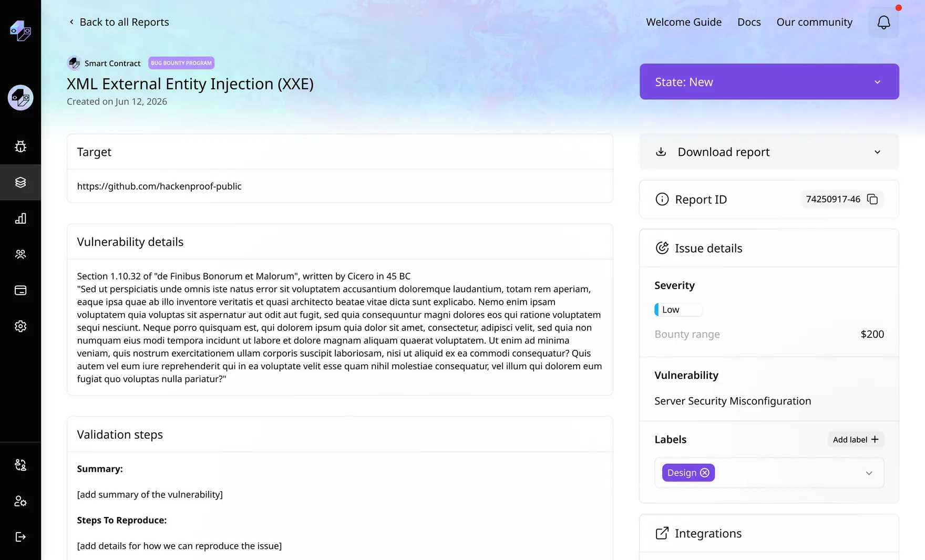
Task: Open the bar chart statistics icon
Action: tap(20, 219)
